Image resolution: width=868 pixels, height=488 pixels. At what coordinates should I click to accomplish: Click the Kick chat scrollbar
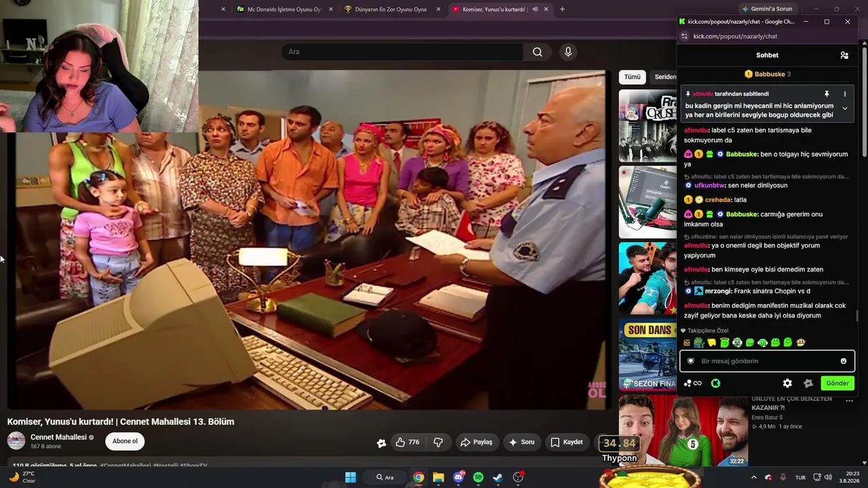[x=858, y=317]
